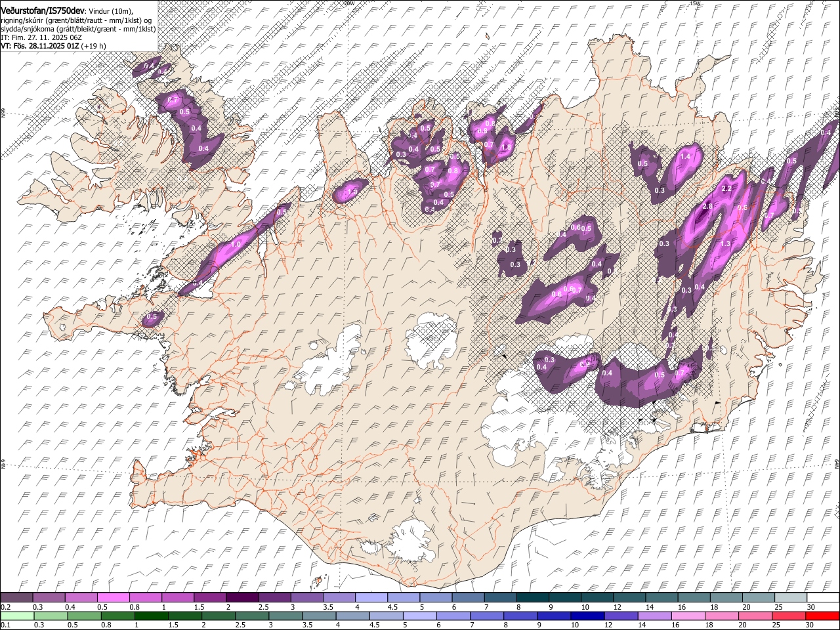Click the 1.3 precipitation value on the map
The width and height of the screenshot is (840, 630).
point(725,243)
